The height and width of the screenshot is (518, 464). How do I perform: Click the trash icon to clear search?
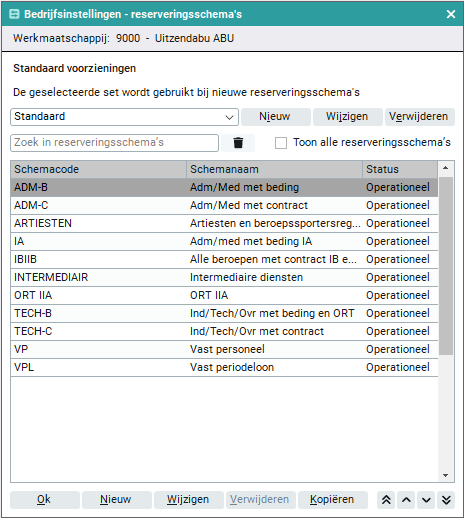[238, 143]
